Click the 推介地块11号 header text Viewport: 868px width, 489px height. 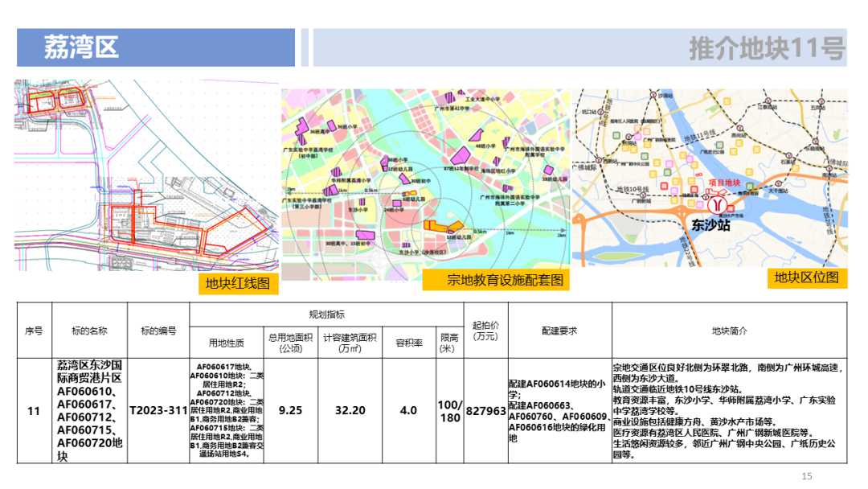coord(766,48)
